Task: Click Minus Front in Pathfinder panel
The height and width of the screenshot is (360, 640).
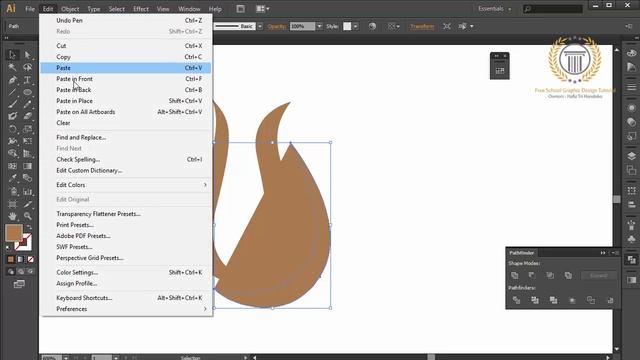Action: tap(532, 276)
